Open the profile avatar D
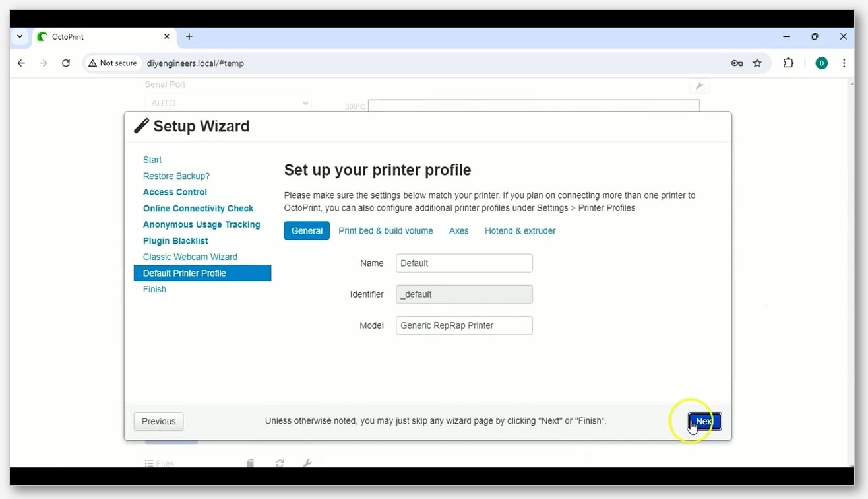Viewport: 868px width, 499px height. click(821, 63)
